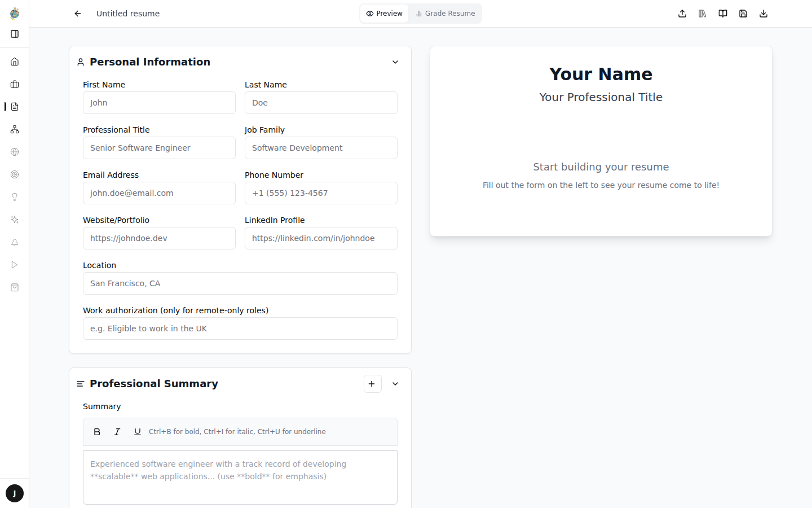Click the LinkedIn Profile input field
The image size is (812, 508).
(x=321, y=238)
